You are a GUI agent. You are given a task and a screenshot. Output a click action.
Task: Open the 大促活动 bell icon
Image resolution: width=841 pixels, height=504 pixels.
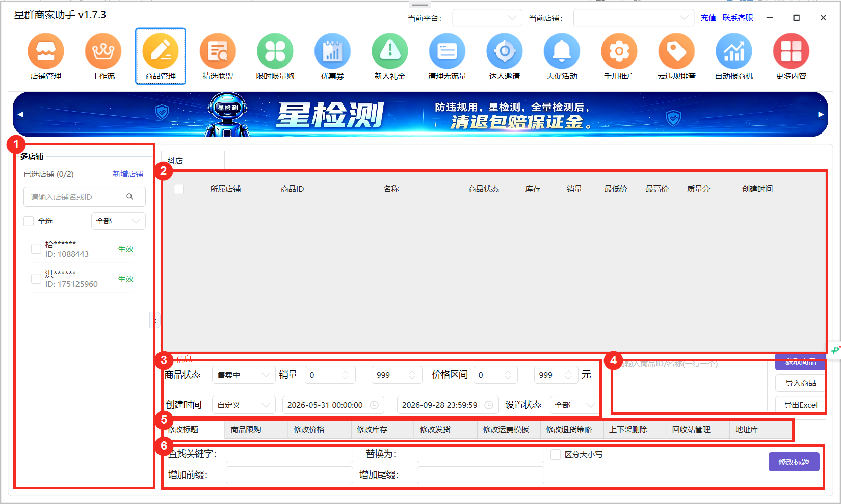[x=562, y=51]
